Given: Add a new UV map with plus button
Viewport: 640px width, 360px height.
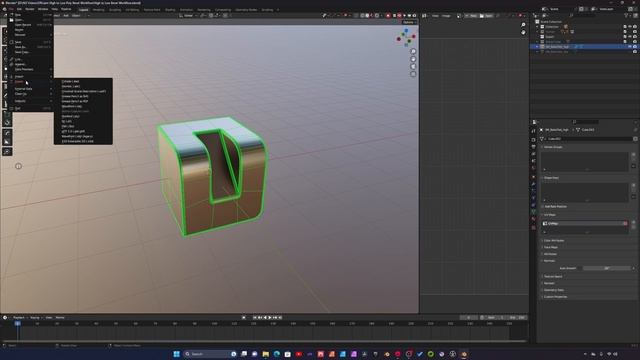Looking at the screenshot, I should (x=634, y=222).
